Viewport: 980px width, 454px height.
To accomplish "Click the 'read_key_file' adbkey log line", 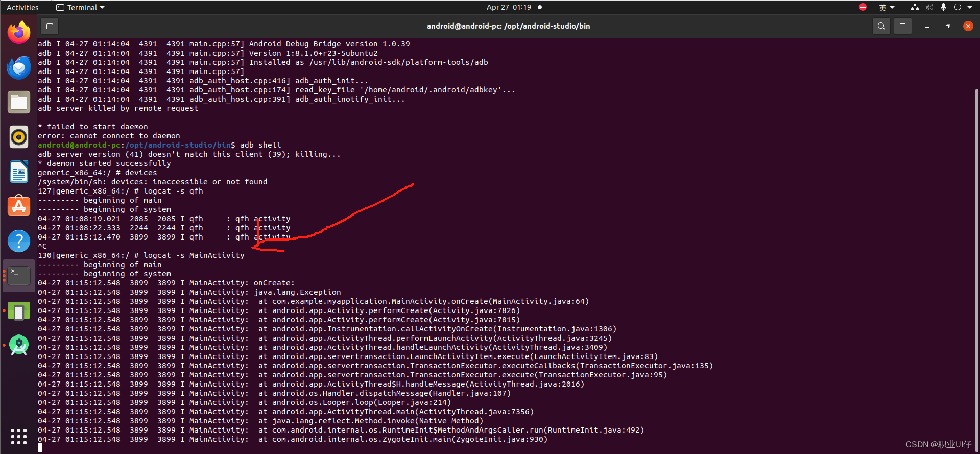I will coord(277,90).
